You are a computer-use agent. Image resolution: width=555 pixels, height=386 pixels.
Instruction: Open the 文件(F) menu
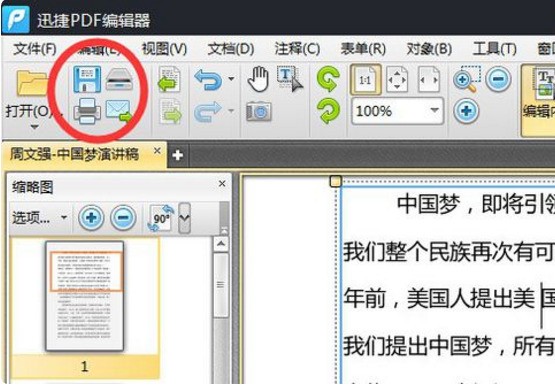pos(35,49)
